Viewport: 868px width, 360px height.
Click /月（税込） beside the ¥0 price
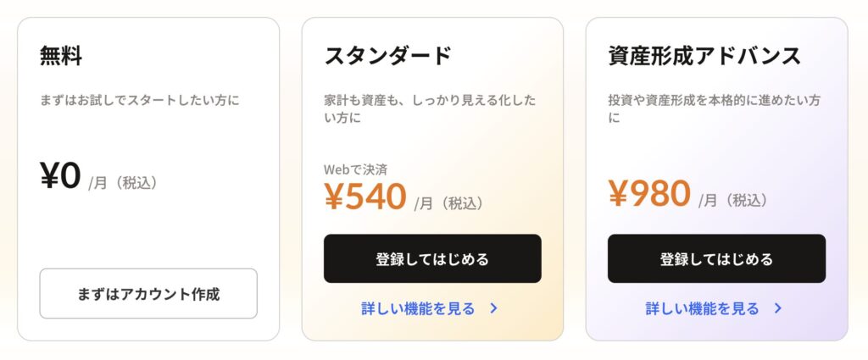(124, 182)
